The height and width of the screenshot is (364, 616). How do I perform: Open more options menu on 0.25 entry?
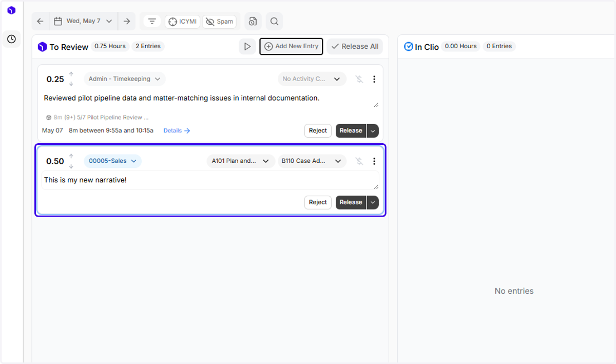click(374, 79)
